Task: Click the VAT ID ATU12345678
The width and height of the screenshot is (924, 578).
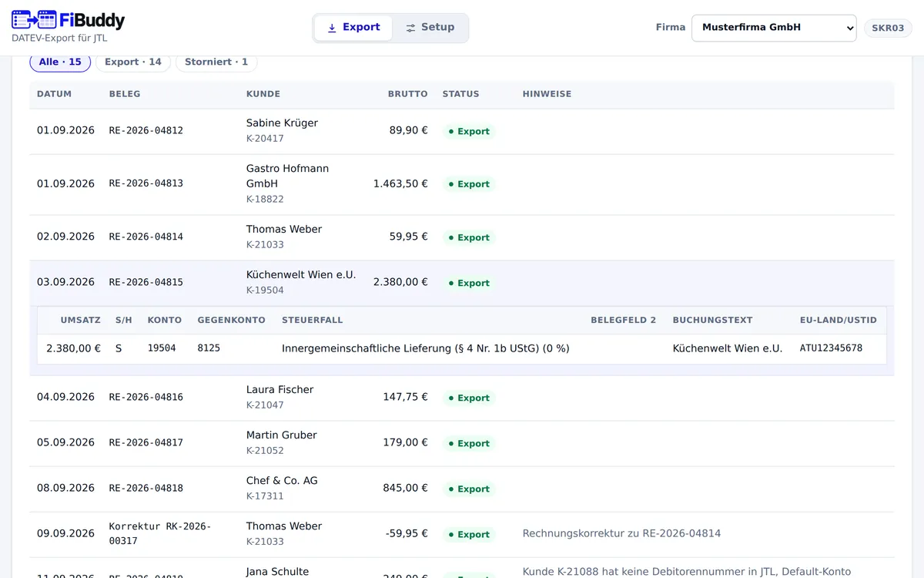Action: (x=831, y=348)
